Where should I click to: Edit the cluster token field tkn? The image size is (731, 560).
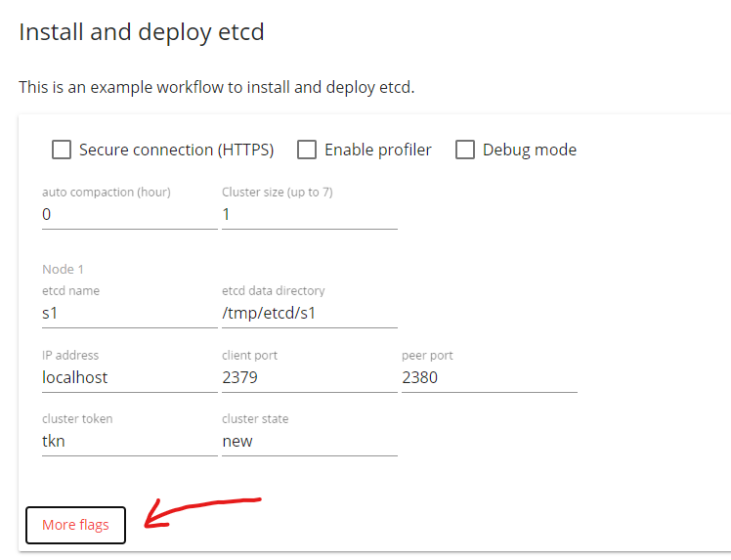pyautogui.click(x=130, y=441)
